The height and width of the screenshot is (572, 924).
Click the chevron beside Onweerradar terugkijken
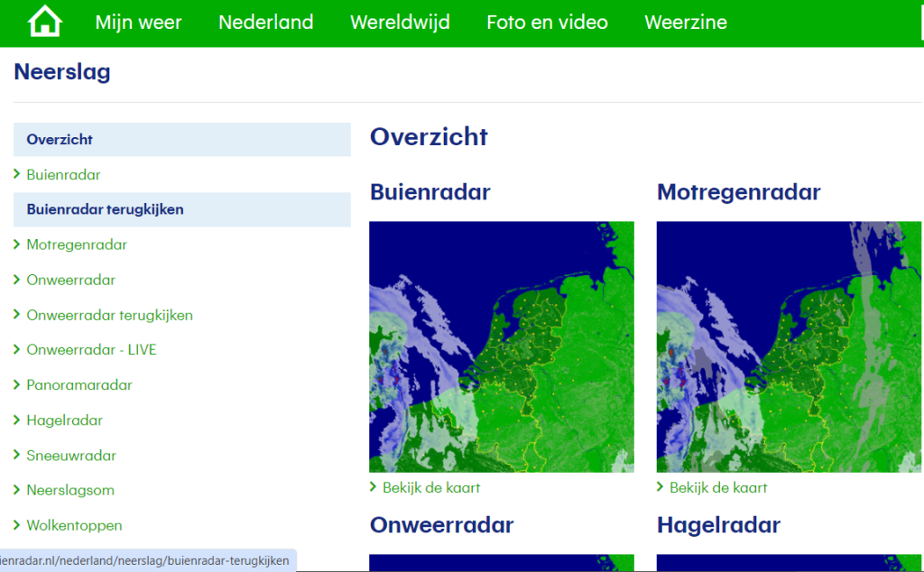[17, 314]
